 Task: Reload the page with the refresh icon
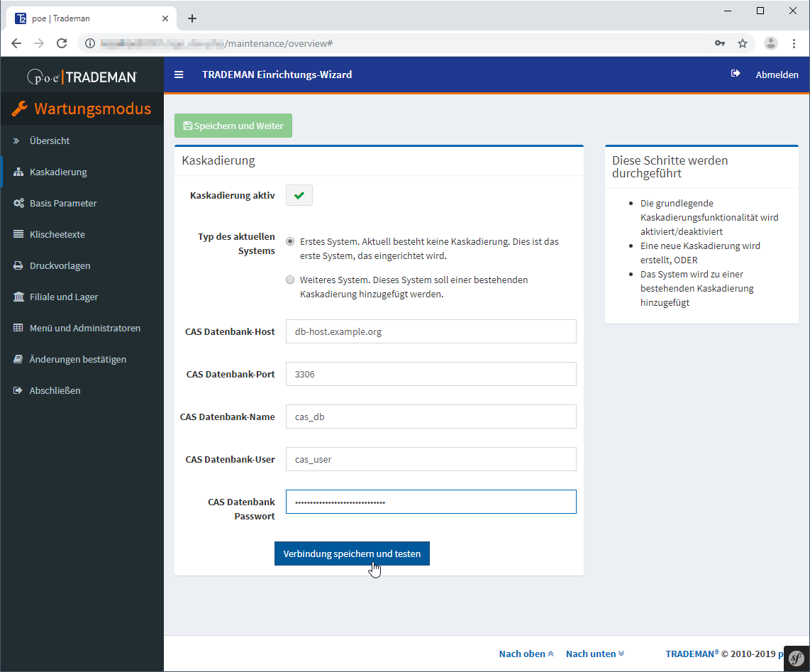coord(62,43)
